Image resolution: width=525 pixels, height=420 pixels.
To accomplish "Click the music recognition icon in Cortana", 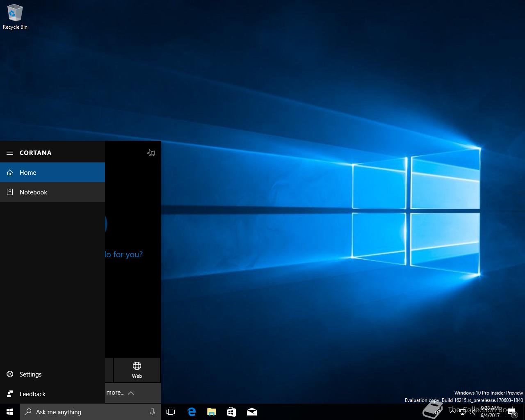I will coord(151,153).
